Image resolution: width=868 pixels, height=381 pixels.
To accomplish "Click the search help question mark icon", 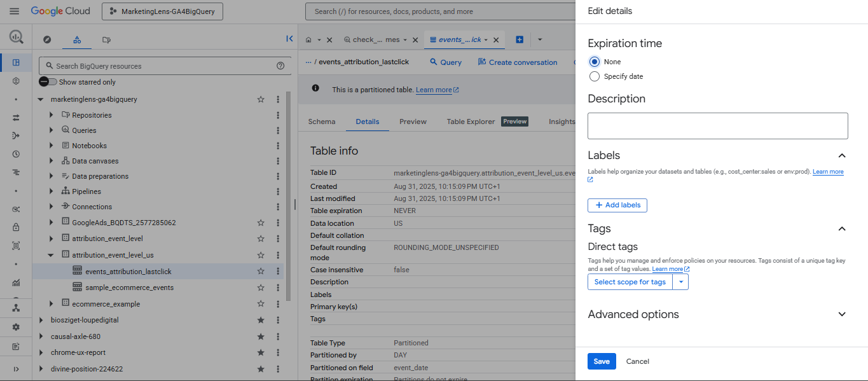I will click(280, 65).
